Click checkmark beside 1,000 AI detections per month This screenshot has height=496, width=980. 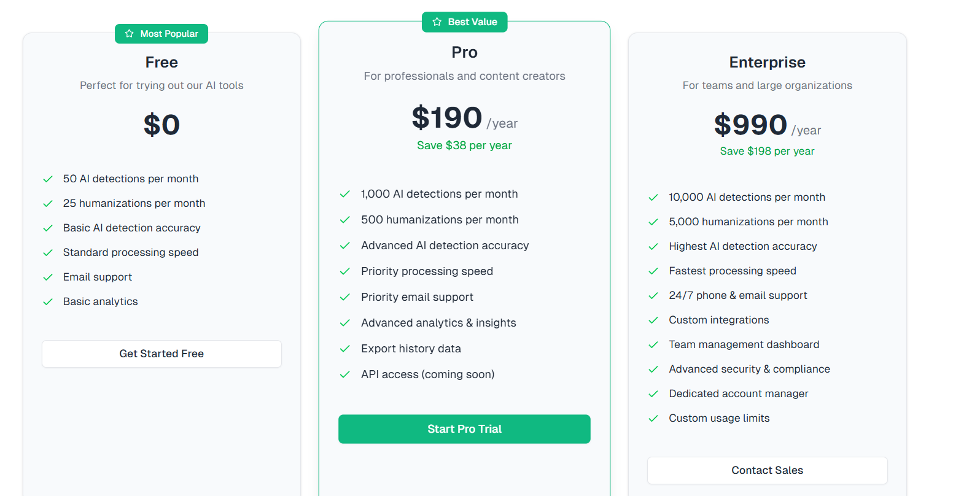click(345, 194)
